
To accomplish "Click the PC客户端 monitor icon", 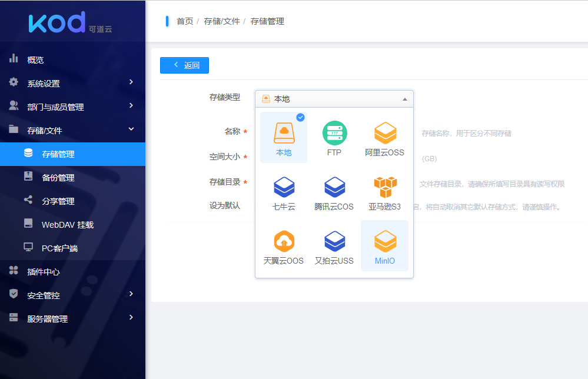I will [x=28, y=247].
